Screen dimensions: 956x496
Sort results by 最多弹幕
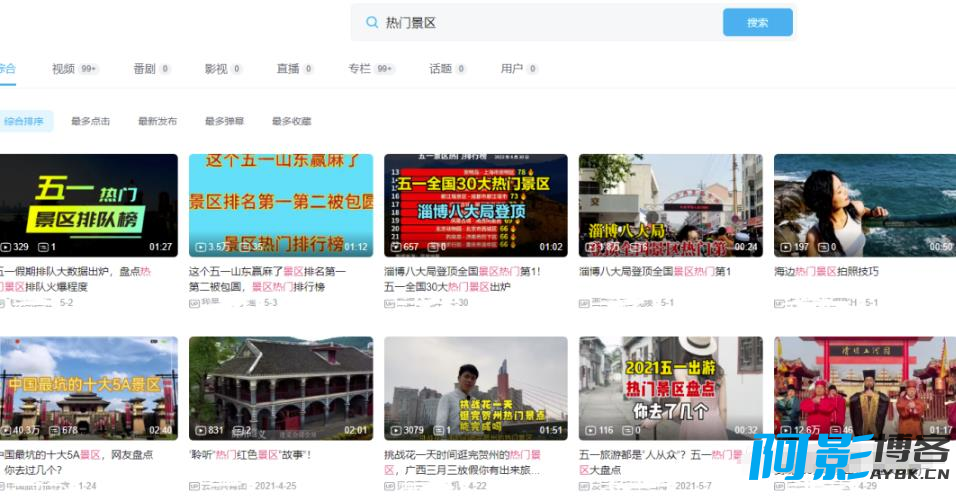click(x=224, y=121)
